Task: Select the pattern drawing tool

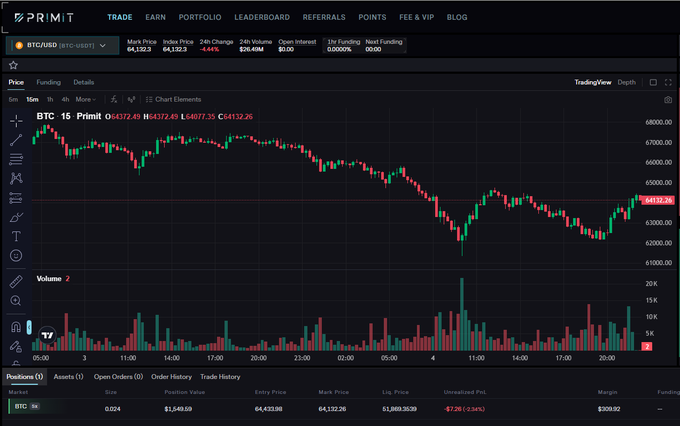Action: click(x=16, y=178)
